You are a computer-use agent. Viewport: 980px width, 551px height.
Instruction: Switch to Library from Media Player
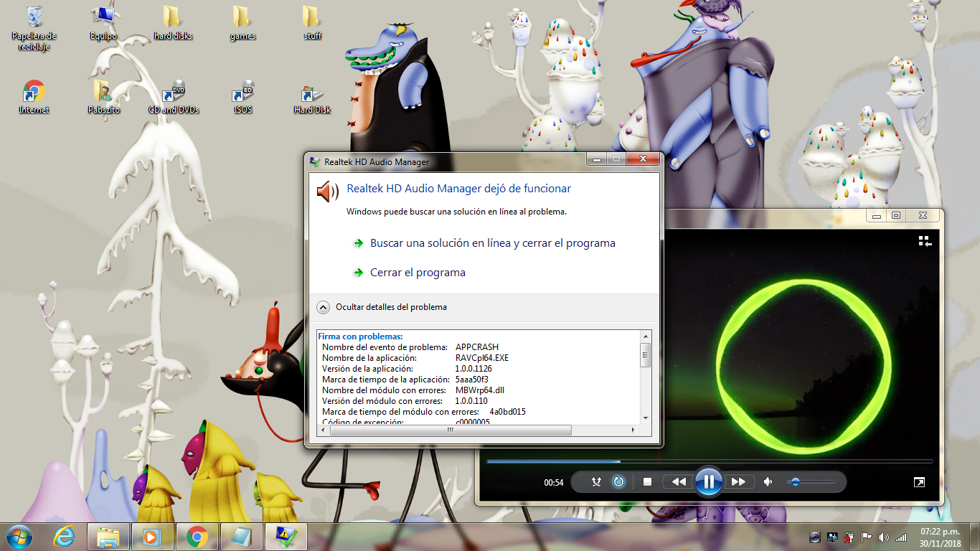(x=925, y=242)
